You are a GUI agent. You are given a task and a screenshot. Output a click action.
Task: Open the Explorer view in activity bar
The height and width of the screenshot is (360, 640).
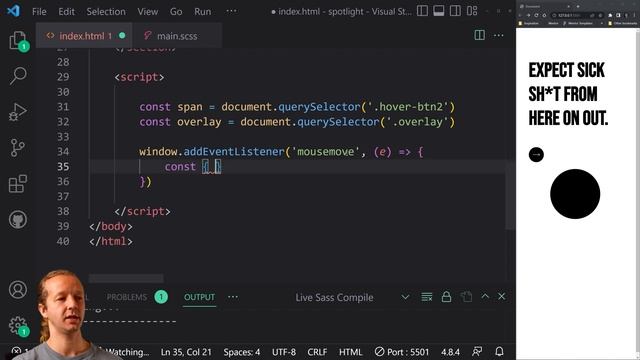pos(18,41)
